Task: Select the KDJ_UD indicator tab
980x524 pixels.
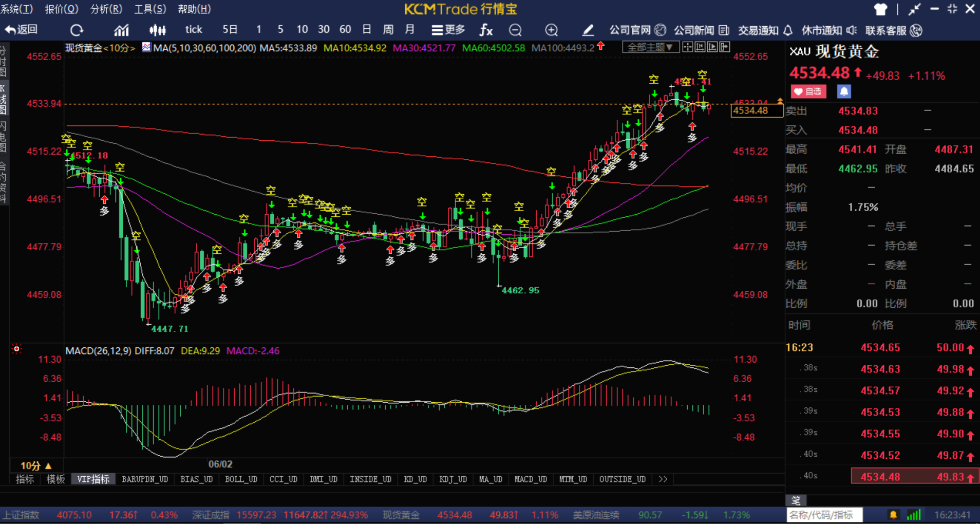Action: coord(453,479)
